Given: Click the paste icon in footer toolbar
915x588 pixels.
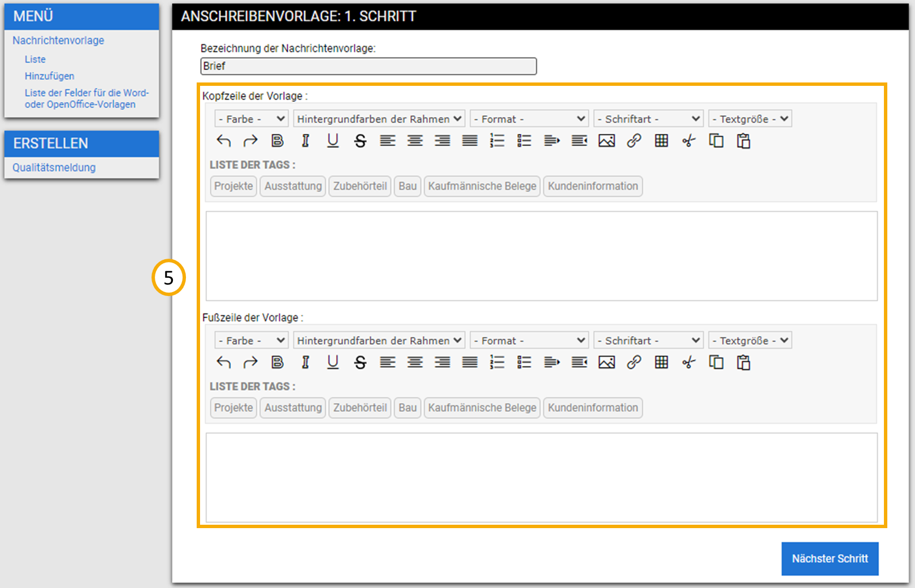Looking at the screenshot, I should pos(743,362).
